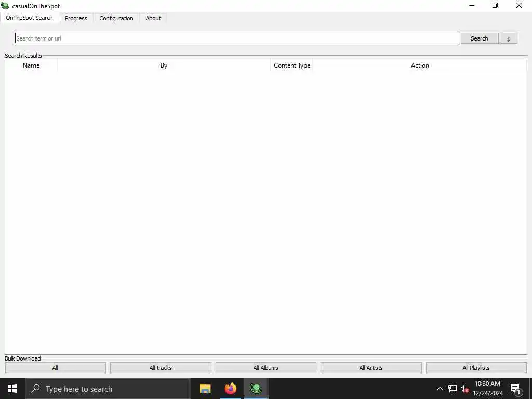Click the All Artists button
The image size is (532, 399).
371,368
